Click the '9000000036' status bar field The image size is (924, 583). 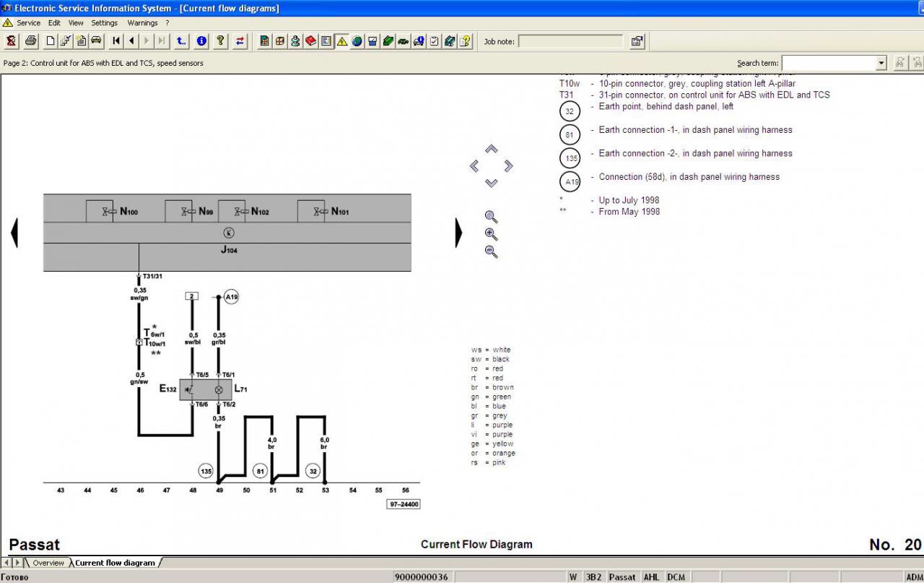coord(422,577)
